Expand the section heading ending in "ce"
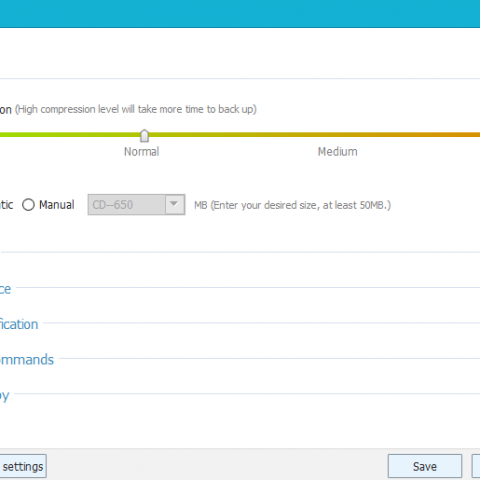This screenshot has height=480, width=480. (x=5, y=289)
